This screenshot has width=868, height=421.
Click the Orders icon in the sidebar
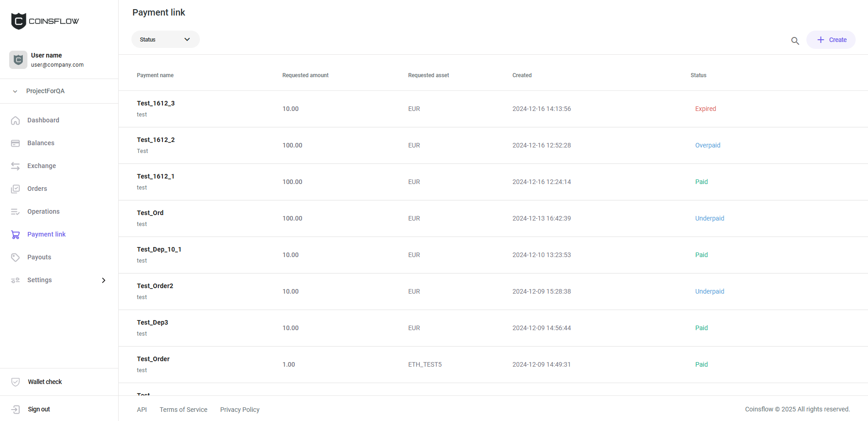(x=16, y=189)
